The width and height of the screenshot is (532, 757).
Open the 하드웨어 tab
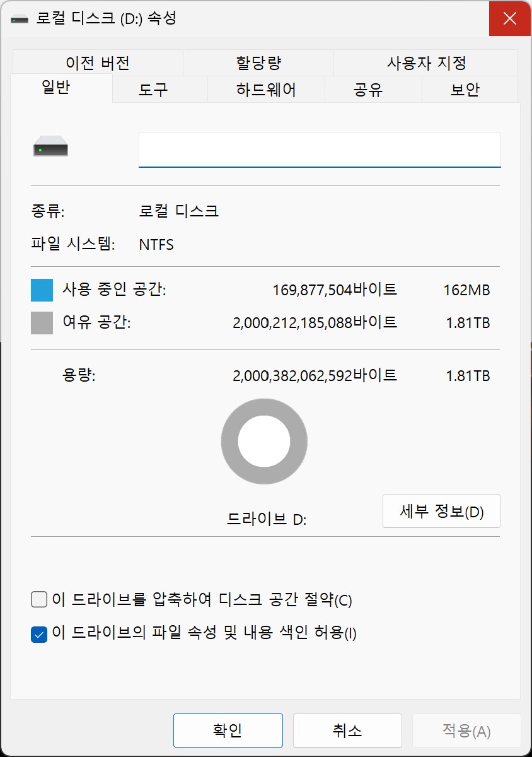(x=266, y=90)
